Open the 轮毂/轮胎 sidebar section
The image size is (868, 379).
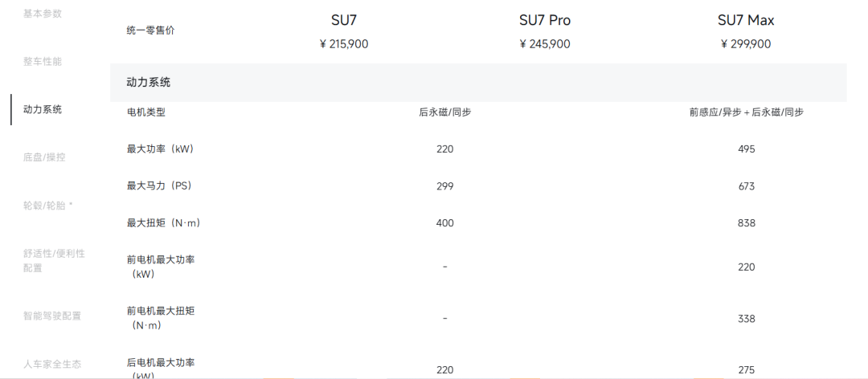(x=48, y=205)
